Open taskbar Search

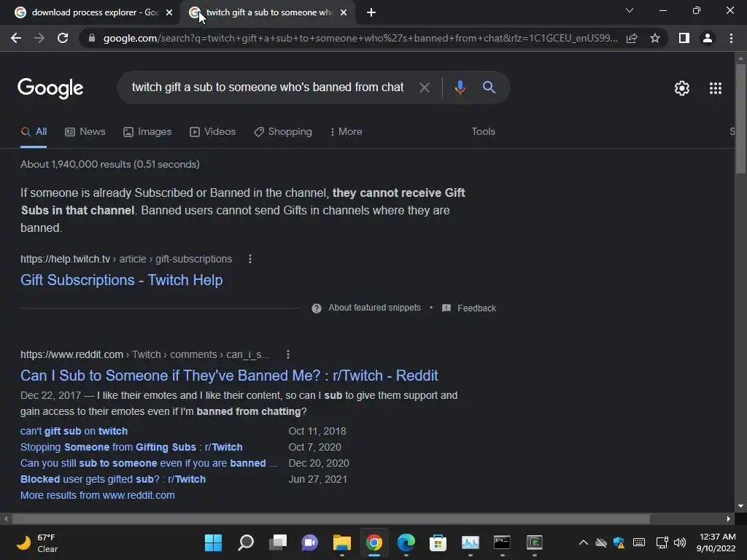(245, 542)
